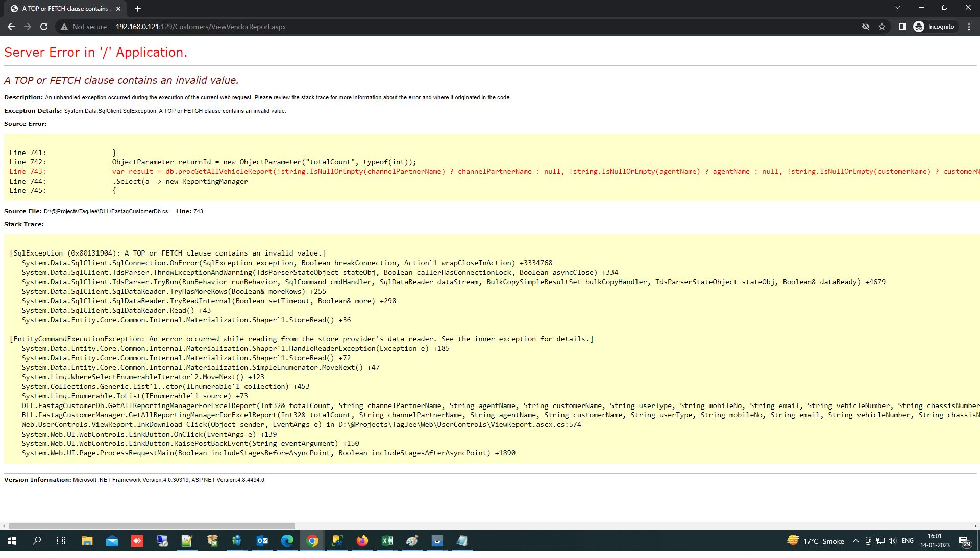The height and width of the screenshot is (558, 980).
Task: Bookmark this page with star icon
Action: click(x=882, y=27)
